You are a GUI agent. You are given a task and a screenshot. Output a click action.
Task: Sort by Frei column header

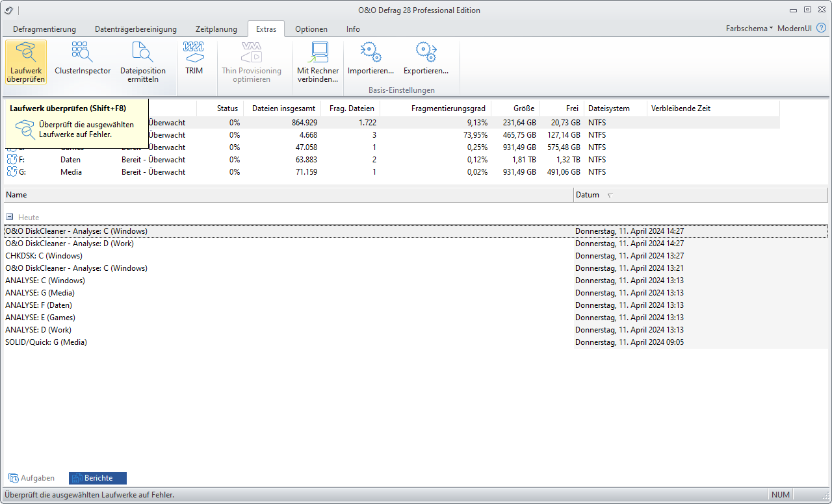pyautogui.click(x=562, y=108)
